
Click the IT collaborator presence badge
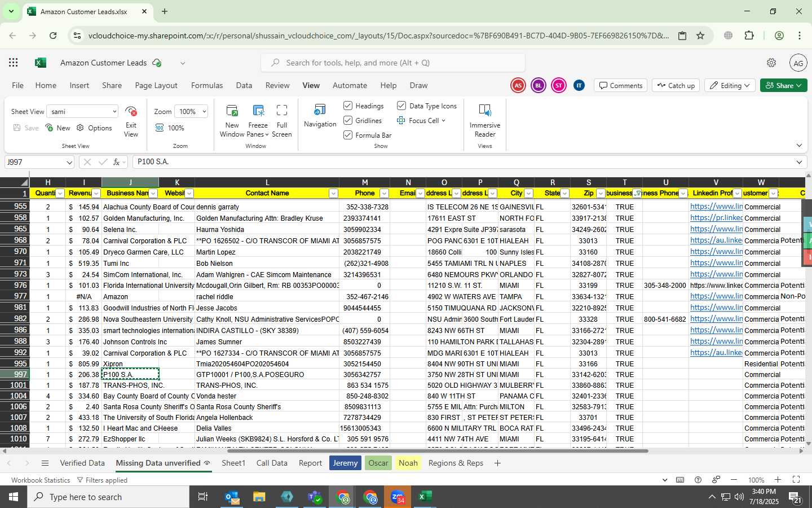579,85
